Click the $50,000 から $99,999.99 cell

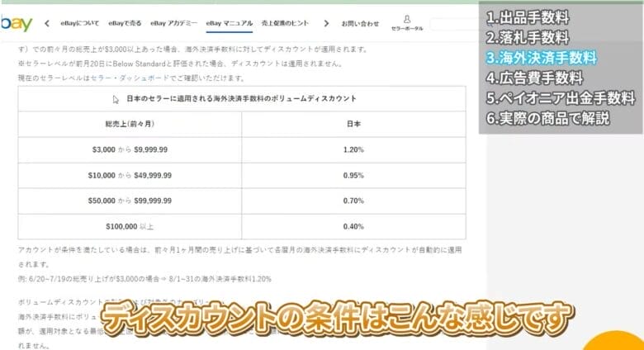point(132,201)
